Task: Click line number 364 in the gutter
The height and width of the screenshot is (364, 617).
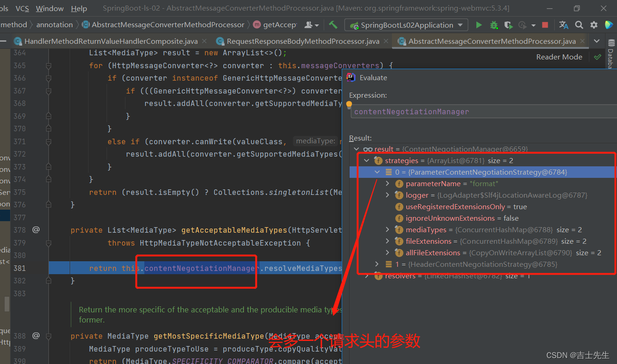Action: pos(19,53)
